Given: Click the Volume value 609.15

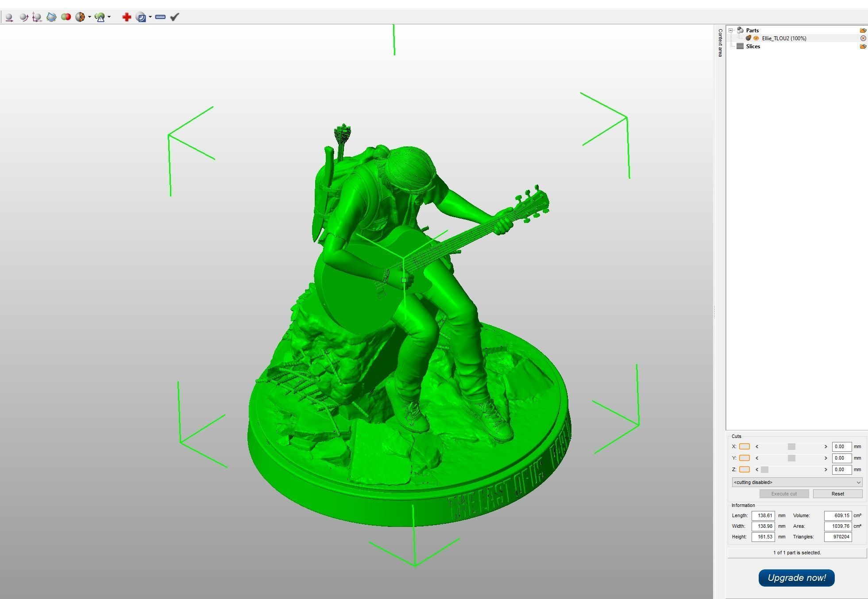Looking at the screenshot, I should (838, 515).
